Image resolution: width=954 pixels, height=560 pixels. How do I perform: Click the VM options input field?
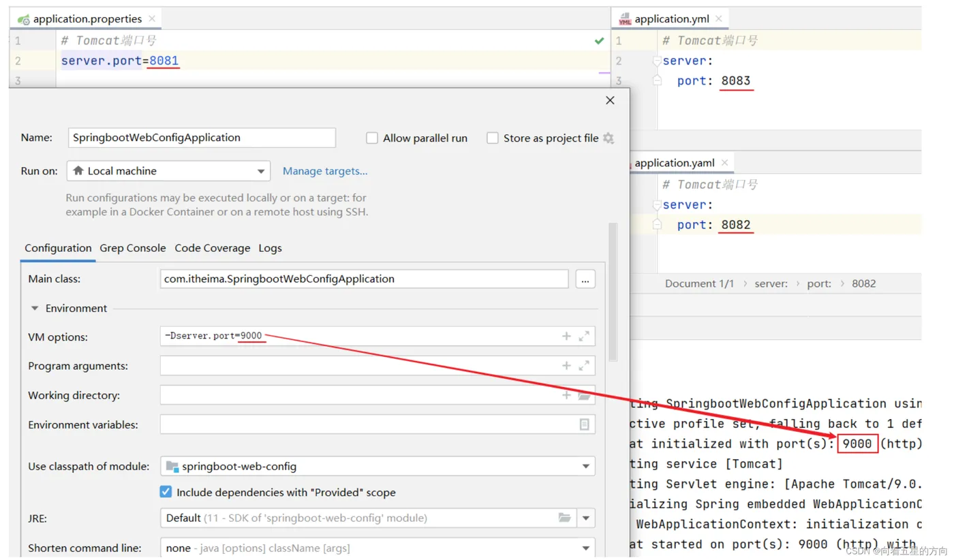pyautogui.click(x=378, y=336)
